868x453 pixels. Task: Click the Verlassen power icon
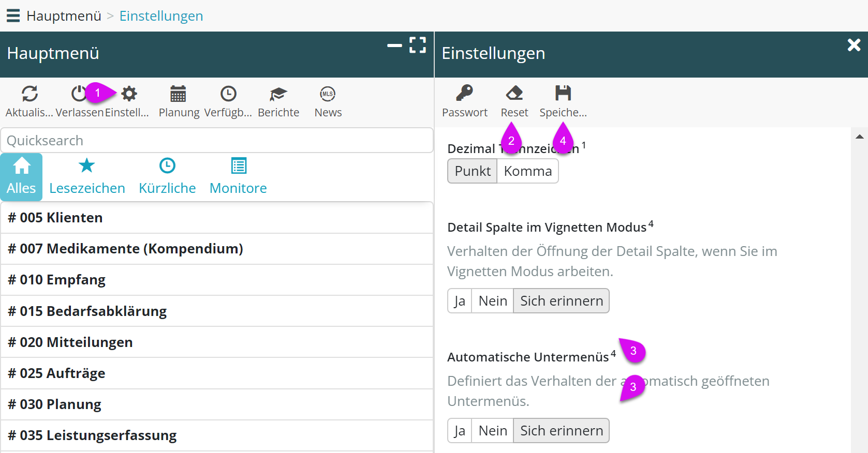click(x=78, y=94)
